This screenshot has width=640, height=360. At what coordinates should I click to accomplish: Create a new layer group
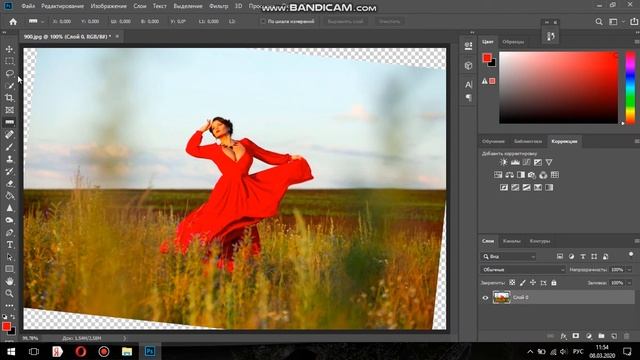pos(601,336)
